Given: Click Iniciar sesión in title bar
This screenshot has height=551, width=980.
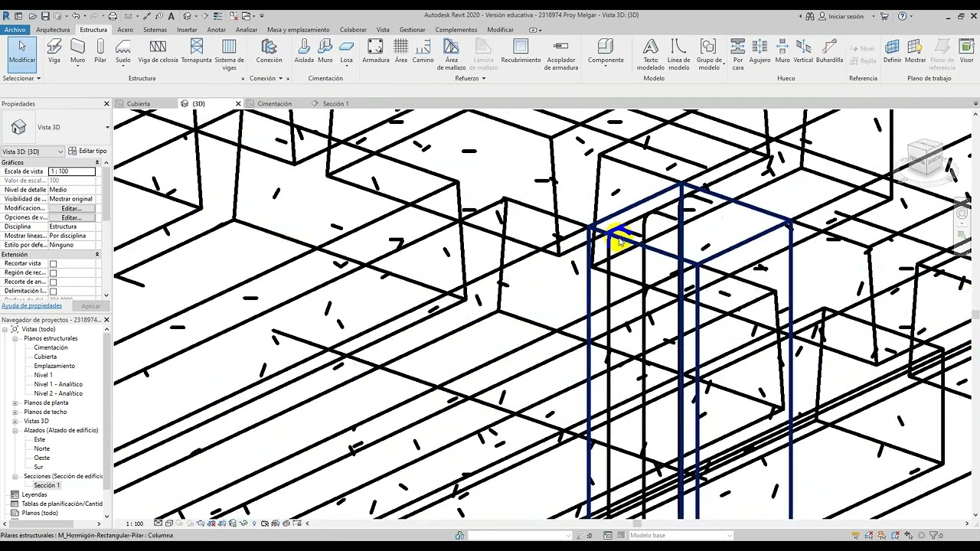Looking at the screenshot, I should click(x=841, y=16).
